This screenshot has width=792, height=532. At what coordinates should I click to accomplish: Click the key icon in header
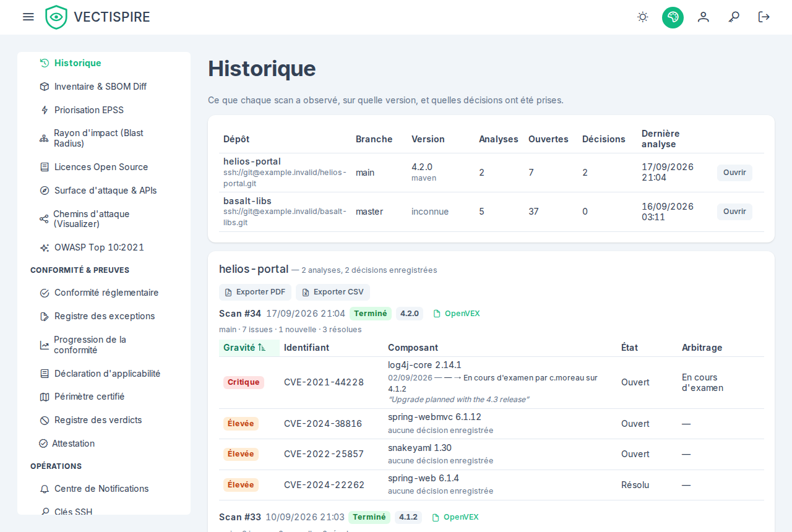(x=734, y=17)
